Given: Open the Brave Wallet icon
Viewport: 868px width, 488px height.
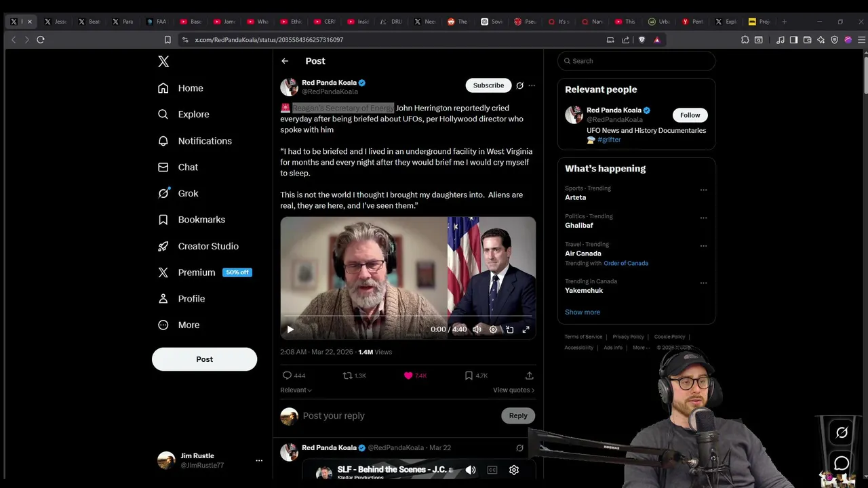Looking at the screenshot, I should [807, 40].
